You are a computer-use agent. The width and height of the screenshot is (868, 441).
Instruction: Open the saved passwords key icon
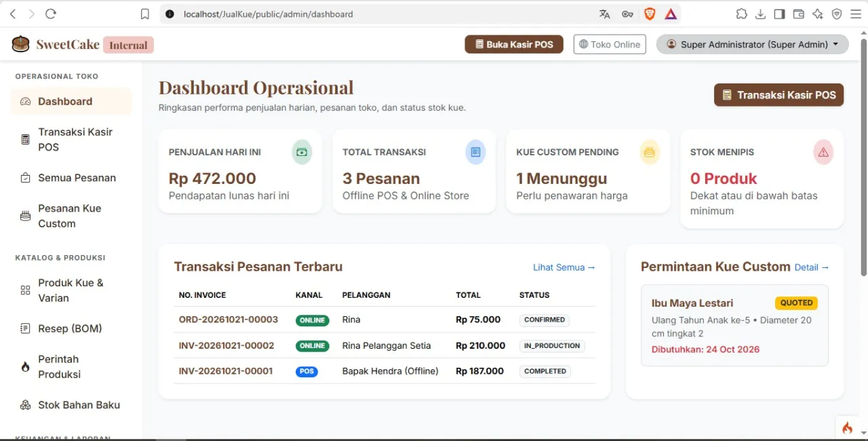point(627,14)
